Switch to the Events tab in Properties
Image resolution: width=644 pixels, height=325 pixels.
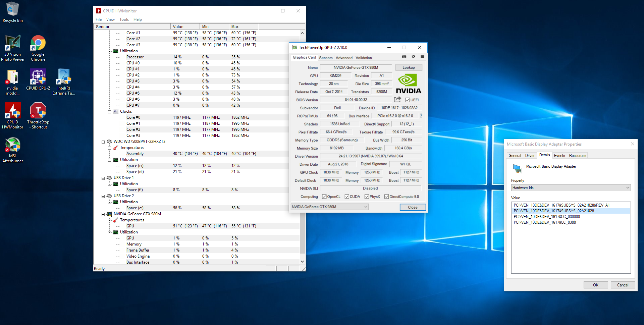point(559,156)
